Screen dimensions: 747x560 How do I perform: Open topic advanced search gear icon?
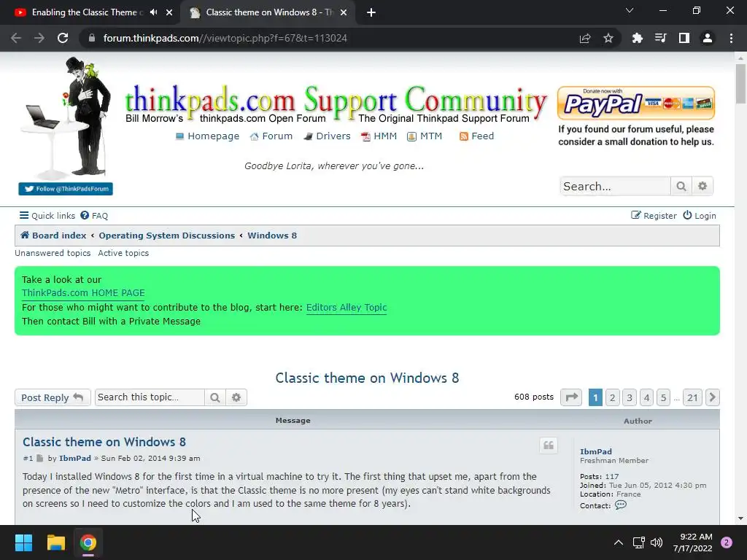coord(236,397)
